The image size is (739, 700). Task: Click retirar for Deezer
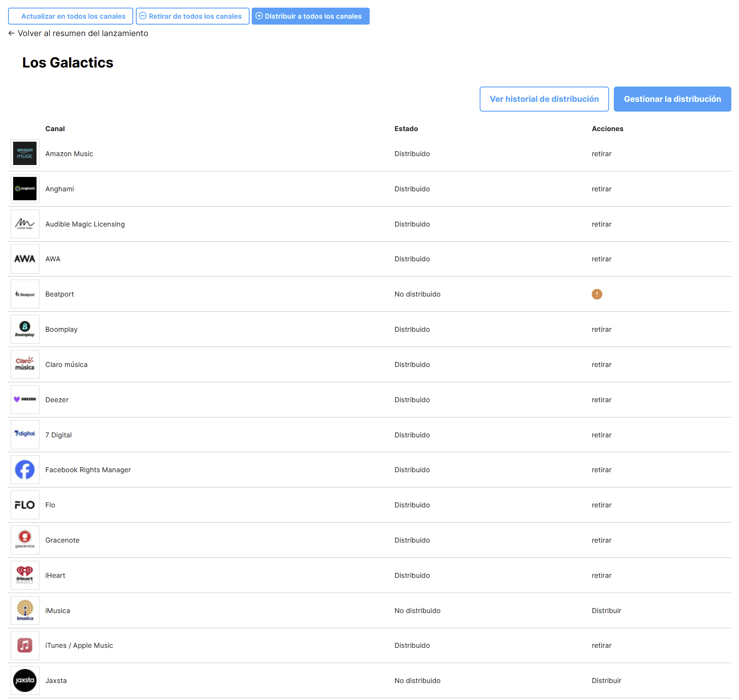pyautogui.click(x=601, y=400)
